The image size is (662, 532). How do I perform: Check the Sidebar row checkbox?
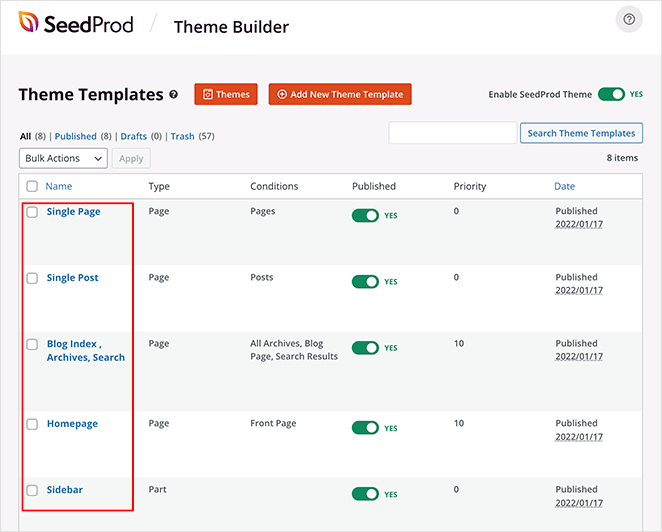32,490
